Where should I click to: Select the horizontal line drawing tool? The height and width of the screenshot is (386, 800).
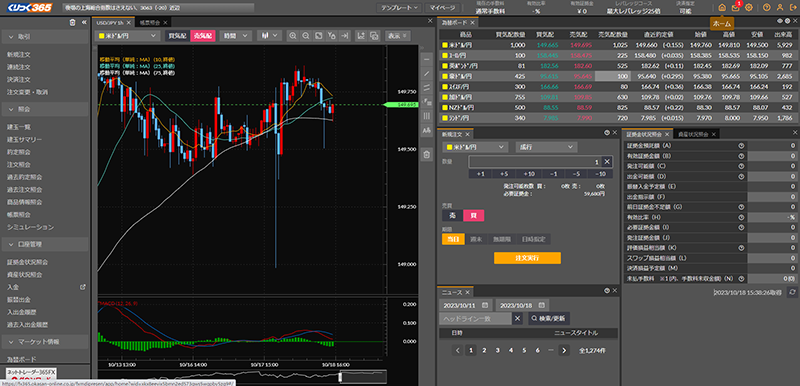427,59
